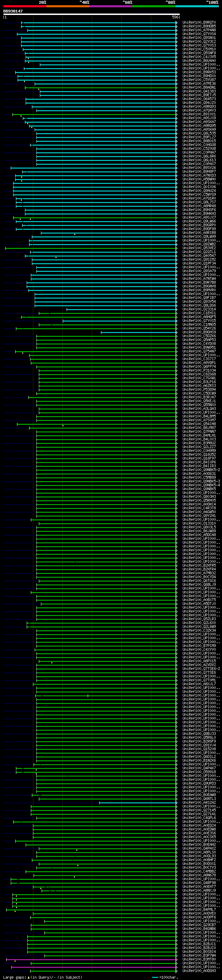Select the UniRef100_Q54IH8 label
222x980 pixels.
tap(199, 424)
